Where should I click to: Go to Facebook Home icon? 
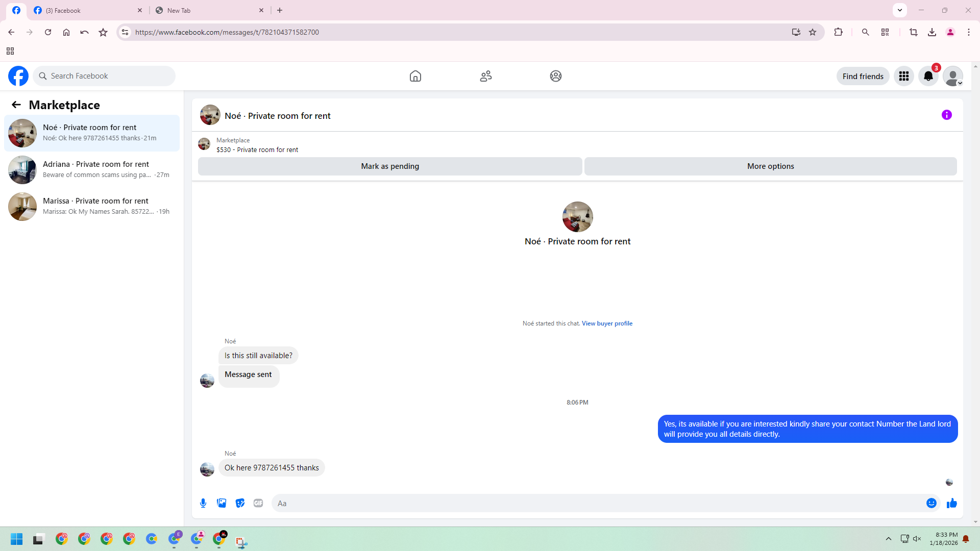point(415,76)
